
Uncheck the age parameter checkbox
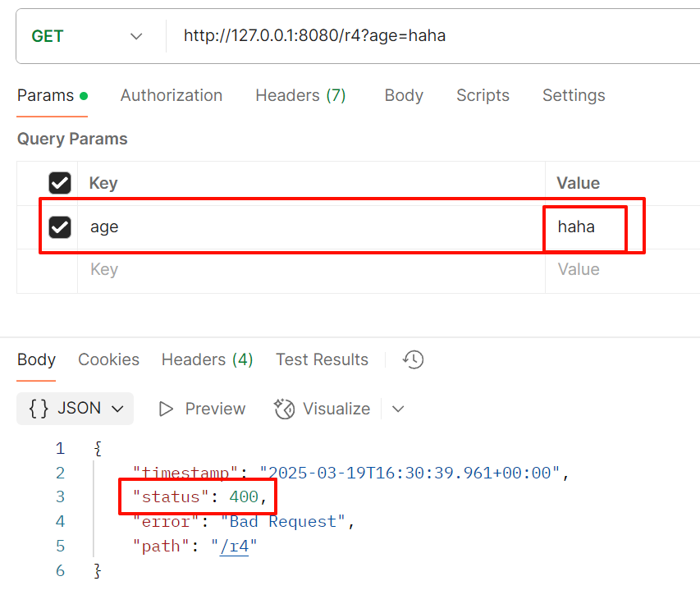pyautogui.click(x=60, y=226)
